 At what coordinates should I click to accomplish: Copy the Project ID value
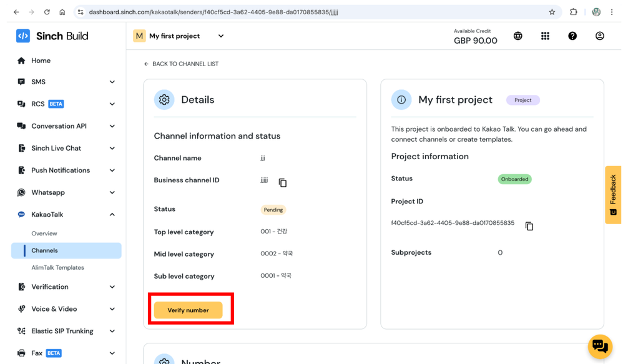(x=529, y=226)
